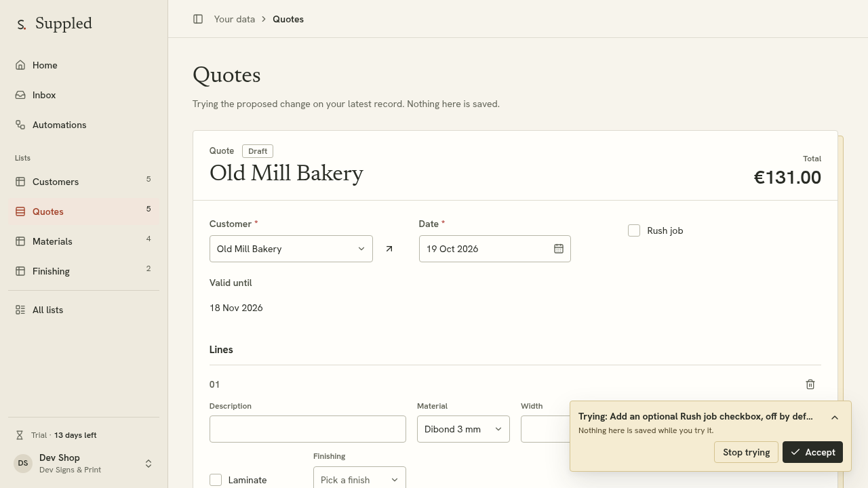This screenshot has height=488, width=868.
Task: Open the Material dropdown showing Dibond 3 mm
Action: (463, 429)
